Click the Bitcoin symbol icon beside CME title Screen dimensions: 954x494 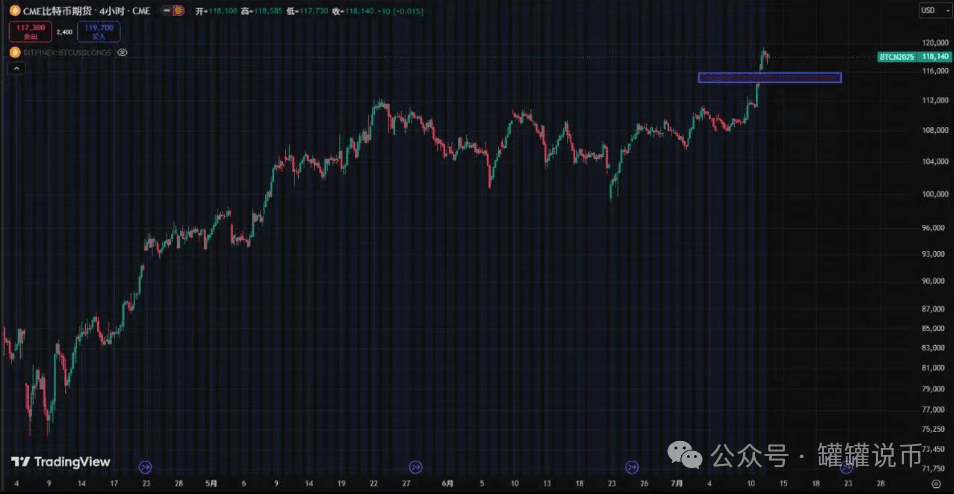15,11
